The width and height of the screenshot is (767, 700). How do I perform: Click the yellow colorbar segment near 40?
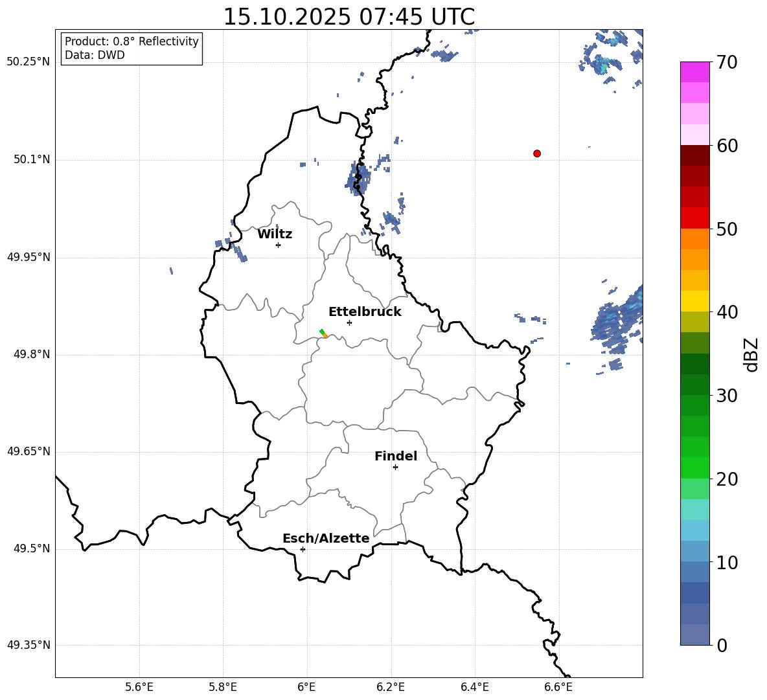coord(695,301)
